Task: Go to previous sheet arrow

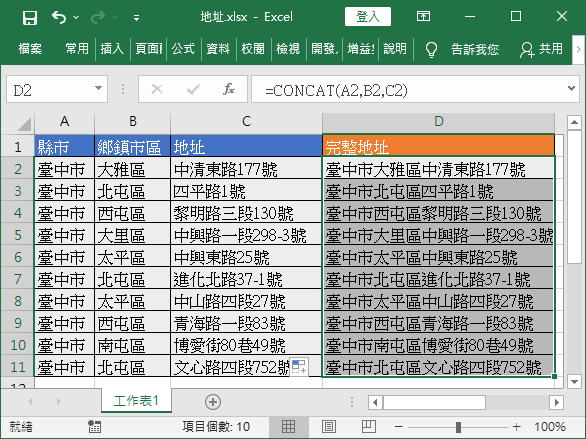Action: click(x=30, y=402)
